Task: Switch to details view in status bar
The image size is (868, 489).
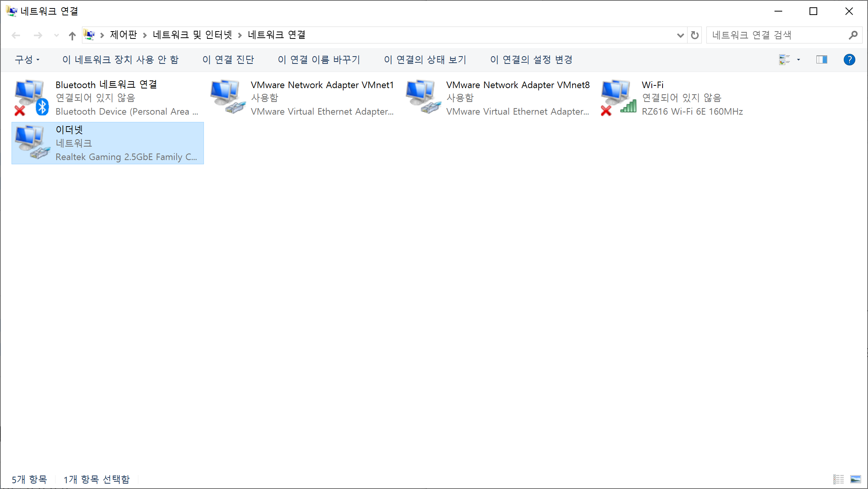Action: point(838,479)
